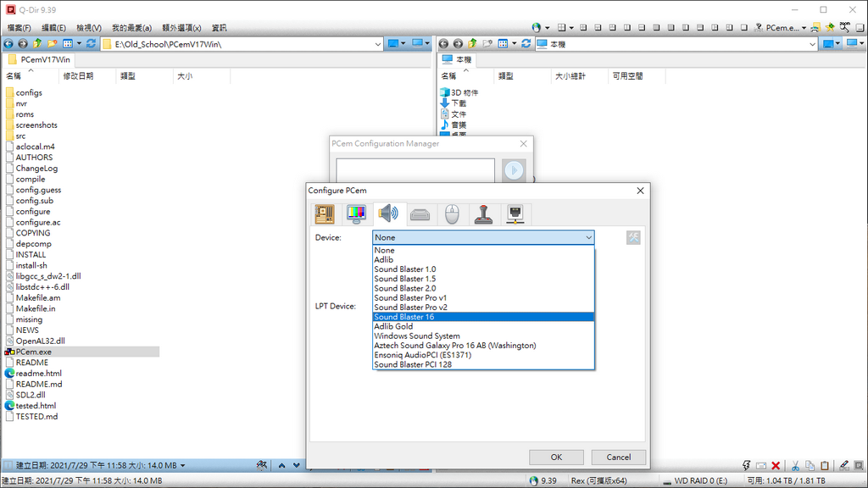Go back in the right pane
Screen dimensions: 868x488
point(443,44)
